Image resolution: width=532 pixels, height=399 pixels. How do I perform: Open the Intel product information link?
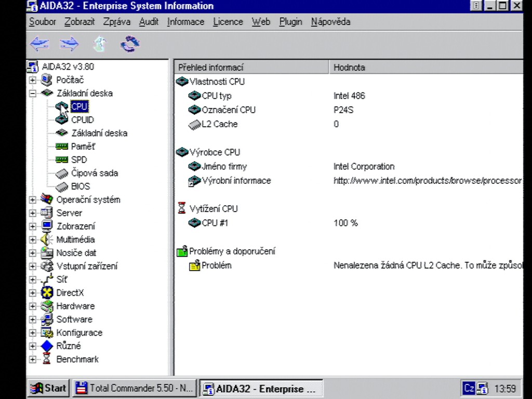tap(428, 180)
